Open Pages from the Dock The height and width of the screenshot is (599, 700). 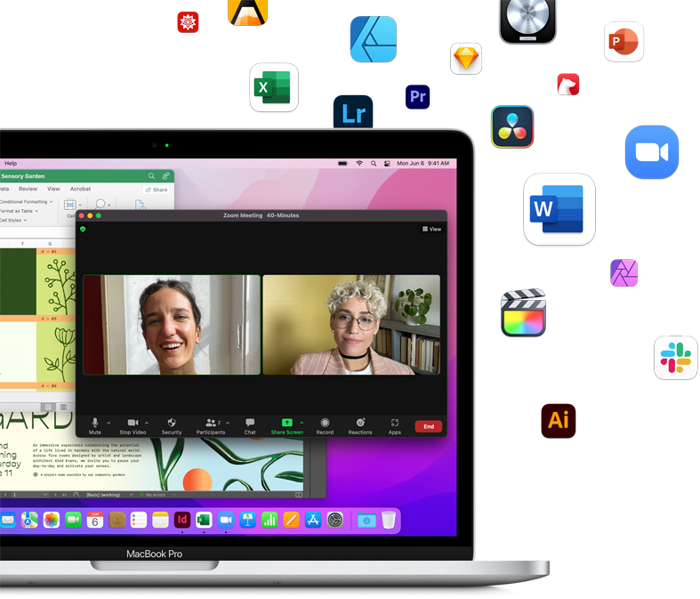click(291, 520)
